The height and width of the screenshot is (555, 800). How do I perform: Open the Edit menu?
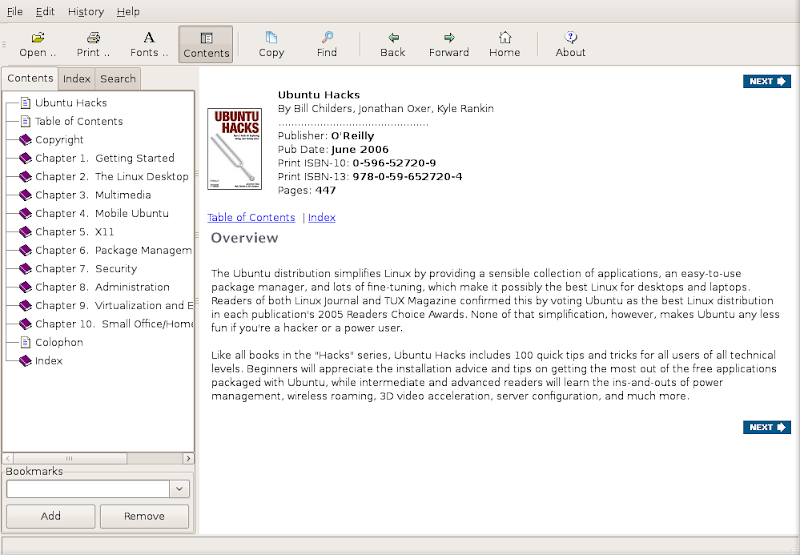pyautogui.click(x=45, y=11)
